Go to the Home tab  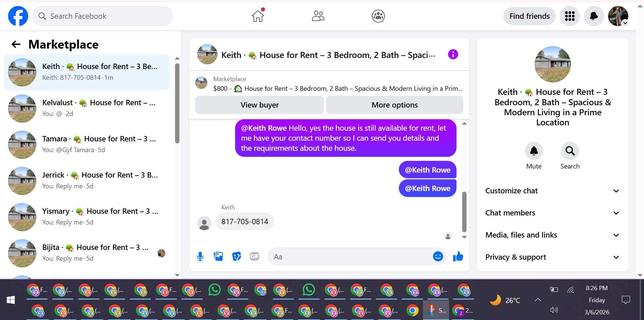pyautogui.click(x=258, y=16)
